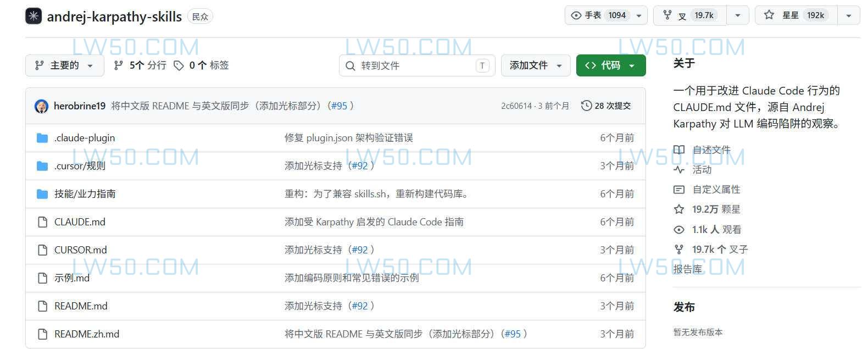The image size is (868, 349).
Task: Open #92 link in CURSOR.md row
Action: pos(360,250)
